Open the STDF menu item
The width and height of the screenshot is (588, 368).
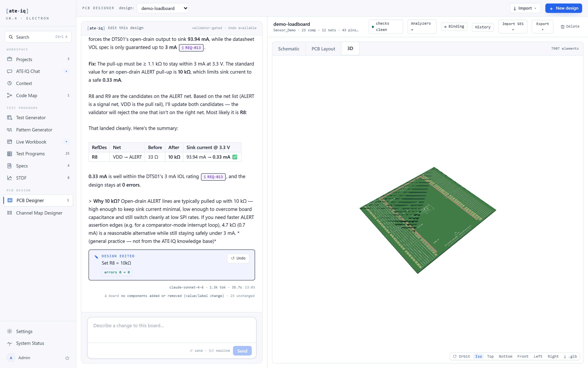pos(38,178)
